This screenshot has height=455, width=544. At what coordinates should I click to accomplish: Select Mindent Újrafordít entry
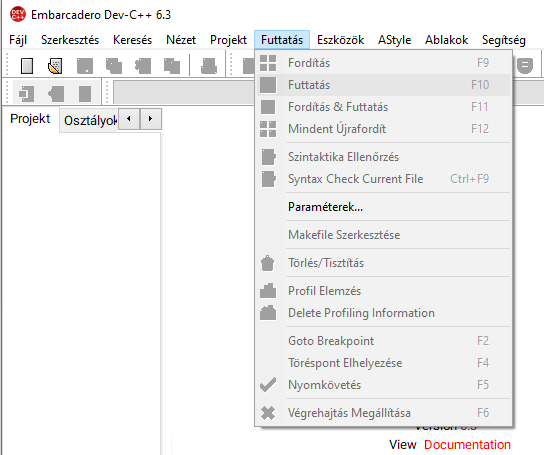click(x=383, y=129)
